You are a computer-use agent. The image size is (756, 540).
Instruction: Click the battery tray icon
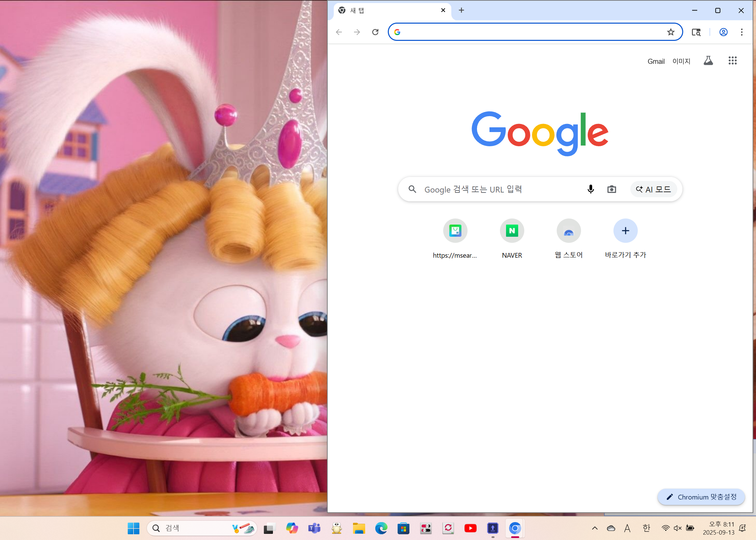click(x=690, y=528)
